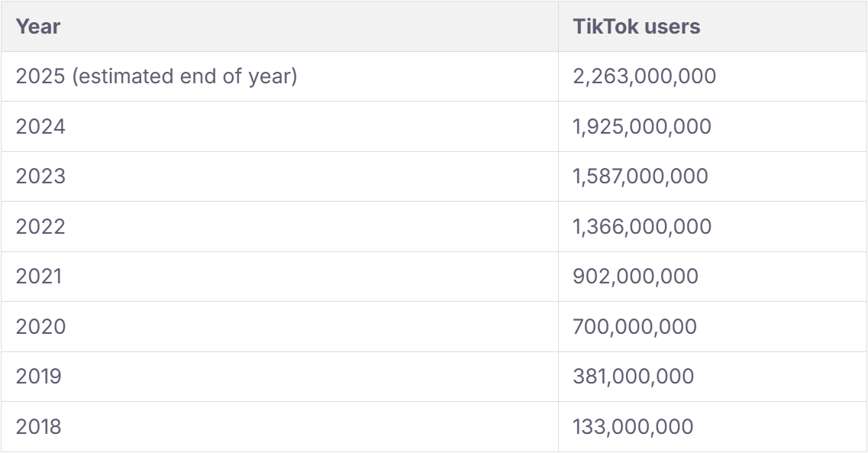This screenshot has width=868, height=453.
Task: Click the Year column header
Action: (x=38, y=27)
